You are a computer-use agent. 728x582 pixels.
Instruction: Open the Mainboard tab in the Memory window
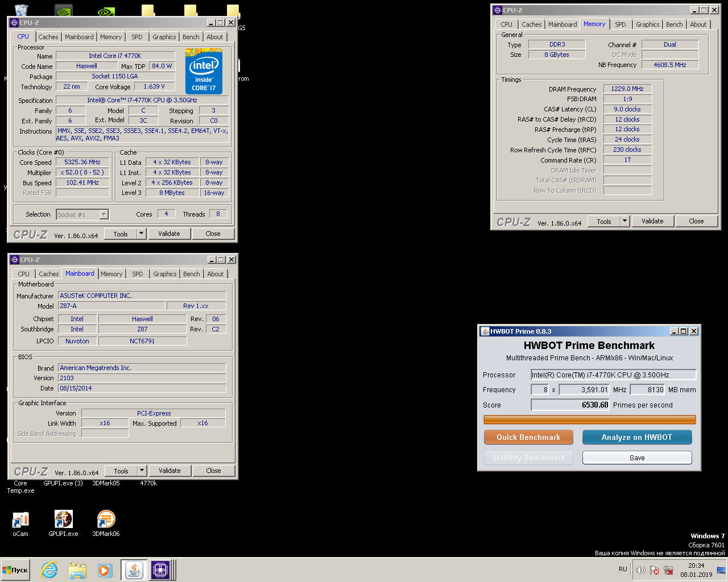tap(562, 24)
